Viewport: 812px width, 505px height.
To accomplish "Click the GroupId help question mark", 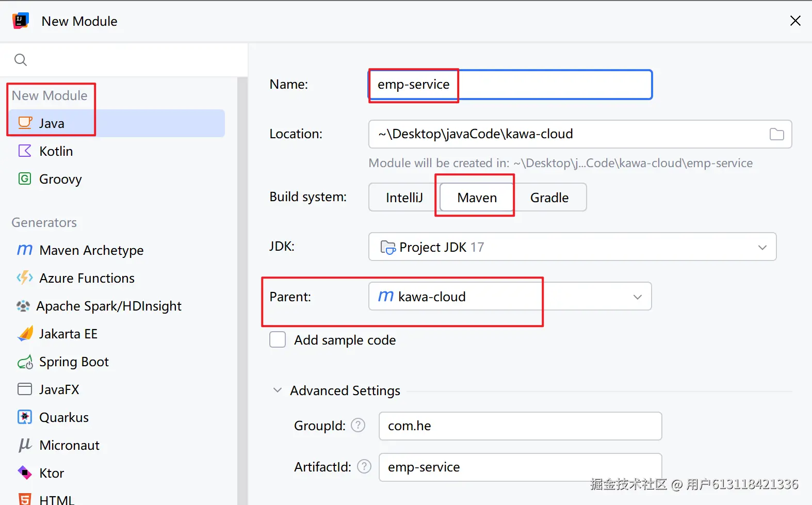I will coord(358,426).
